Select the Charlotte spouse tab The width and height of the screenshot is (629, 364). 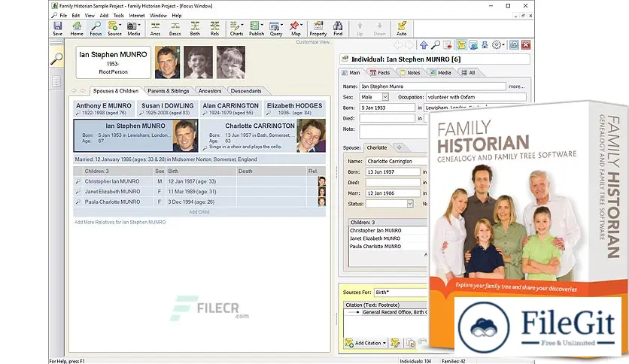tap(377, 147)
